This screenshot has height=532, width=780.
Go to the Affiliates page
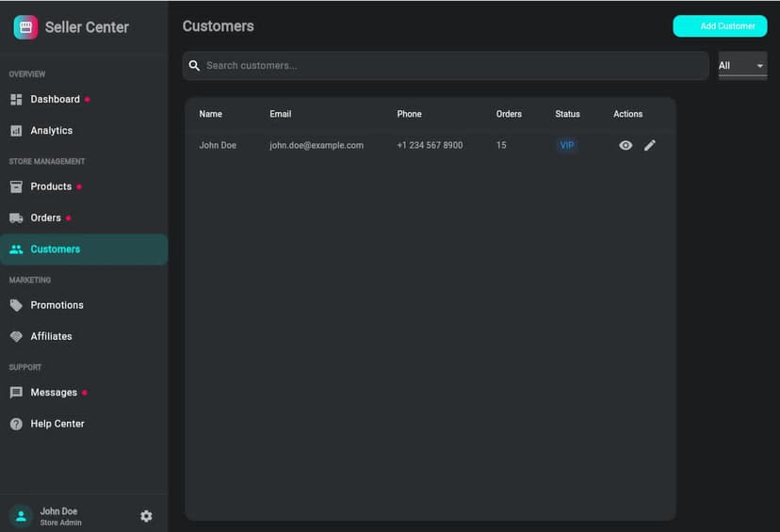click(51, 336)
